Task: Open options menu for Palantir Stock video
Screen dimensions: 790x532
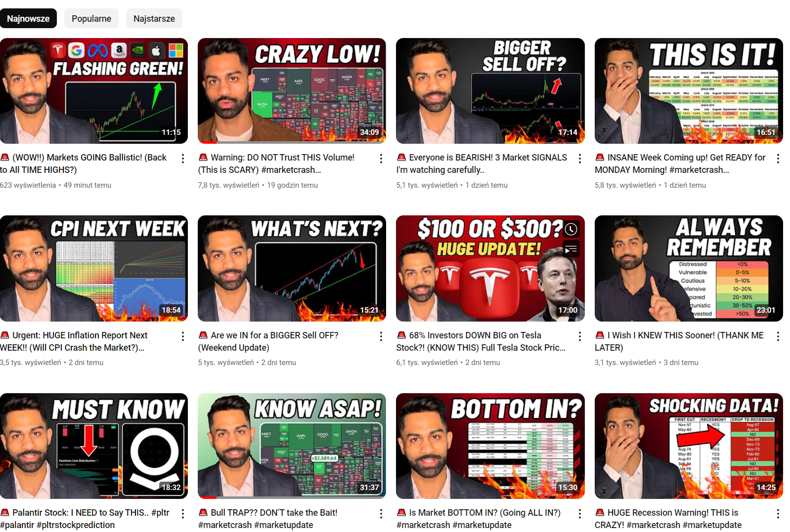Action: [183, 514]
